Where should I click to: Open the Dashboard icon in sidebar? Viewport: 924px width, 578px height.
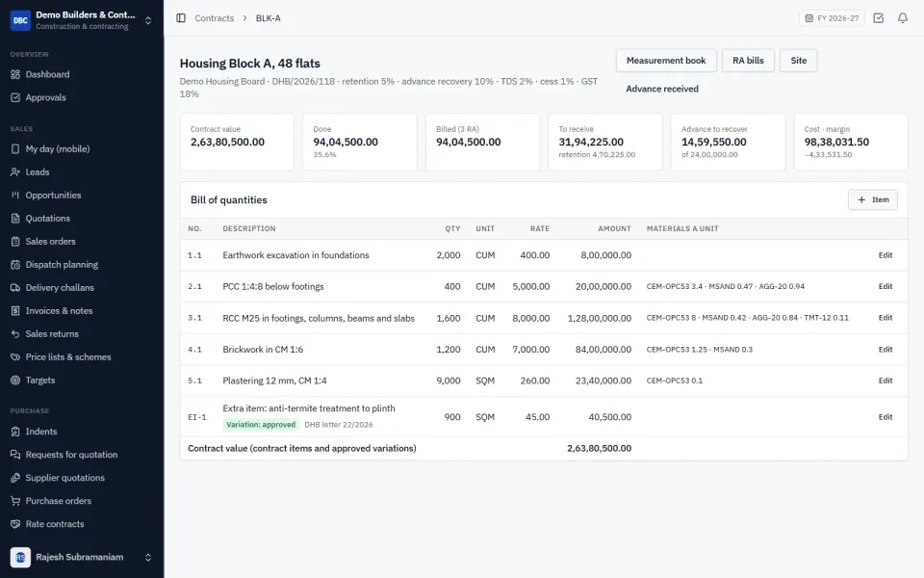tap(15, 74)
